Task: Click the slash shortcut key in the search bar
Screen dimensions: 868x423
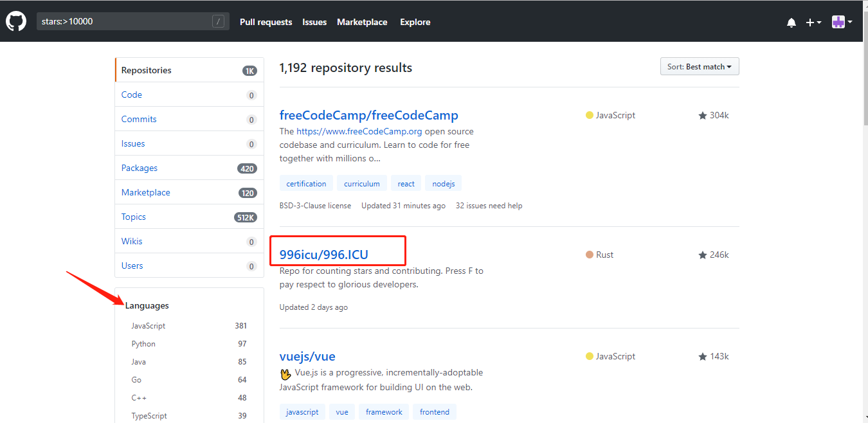Action: pos(219,21)
